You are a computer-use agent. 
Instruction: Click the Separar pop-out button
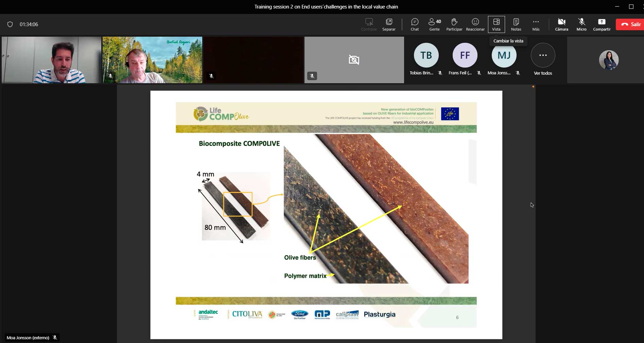click(x=389, y=24)
